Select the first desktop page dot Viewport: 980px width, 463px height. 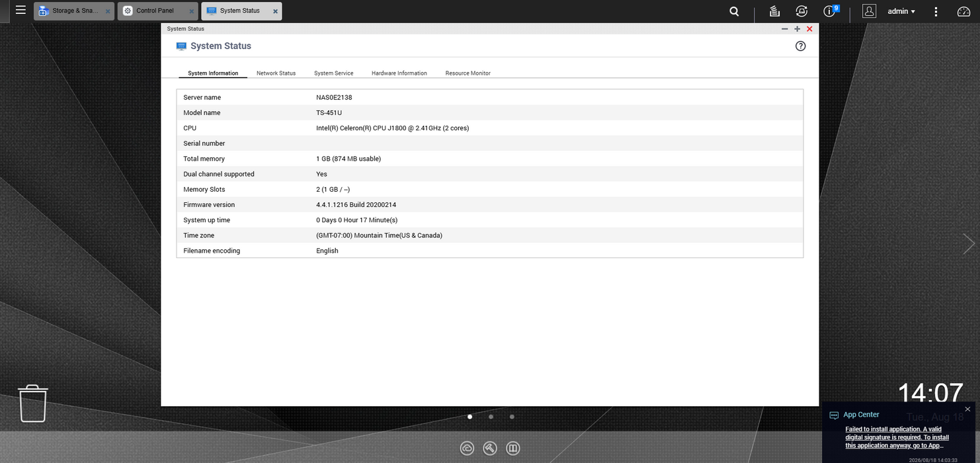coord(470,417)
